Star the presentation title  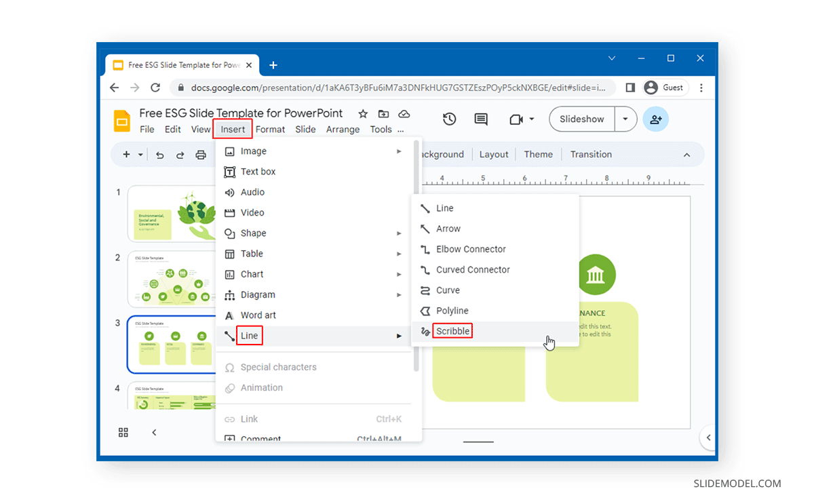(362, 113)
